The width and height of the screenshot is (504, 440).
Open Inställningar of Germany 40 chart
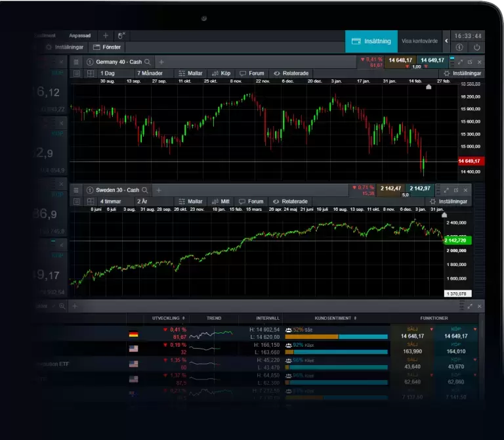[x=462, y=74]
